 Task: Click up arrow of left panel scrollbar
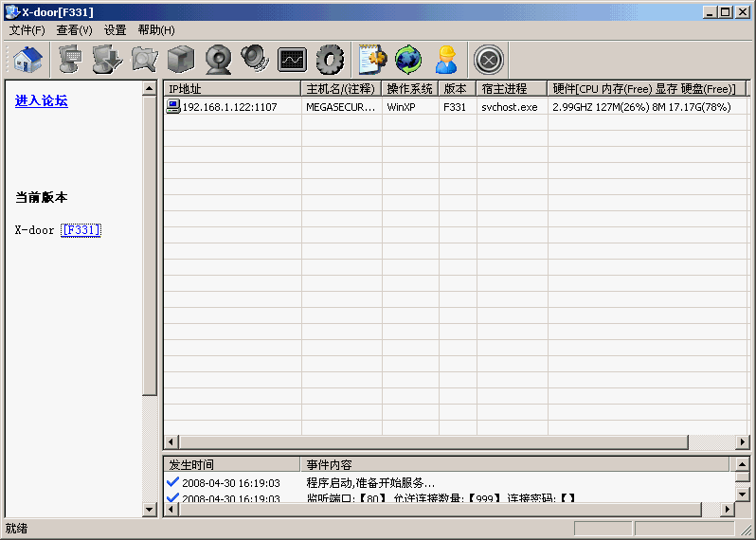tap(150, 89)
